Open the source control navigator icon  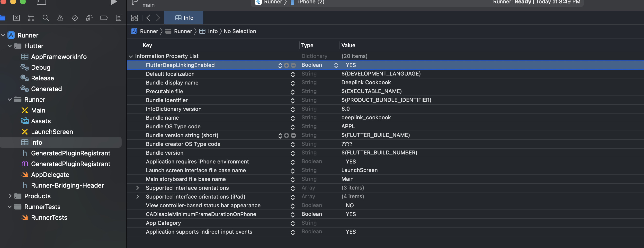click(x=17, y=18)
